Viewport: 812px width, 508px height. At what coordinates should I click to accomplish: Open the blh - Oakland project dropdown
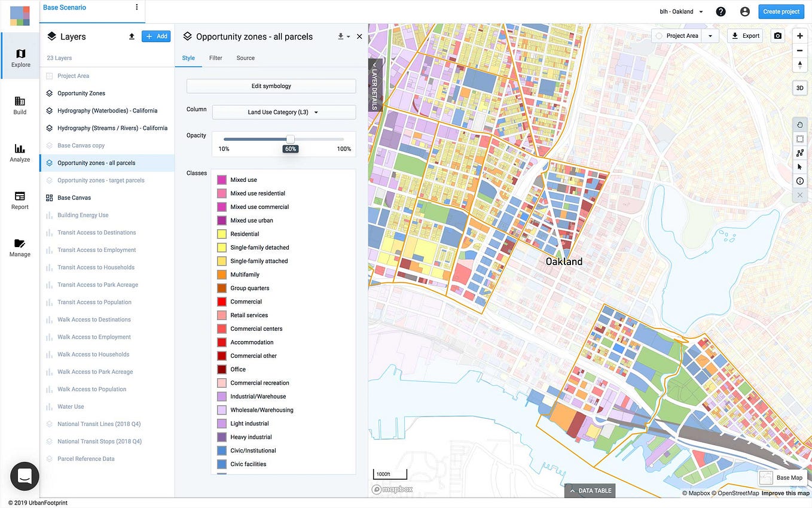(x=680, y=11)
